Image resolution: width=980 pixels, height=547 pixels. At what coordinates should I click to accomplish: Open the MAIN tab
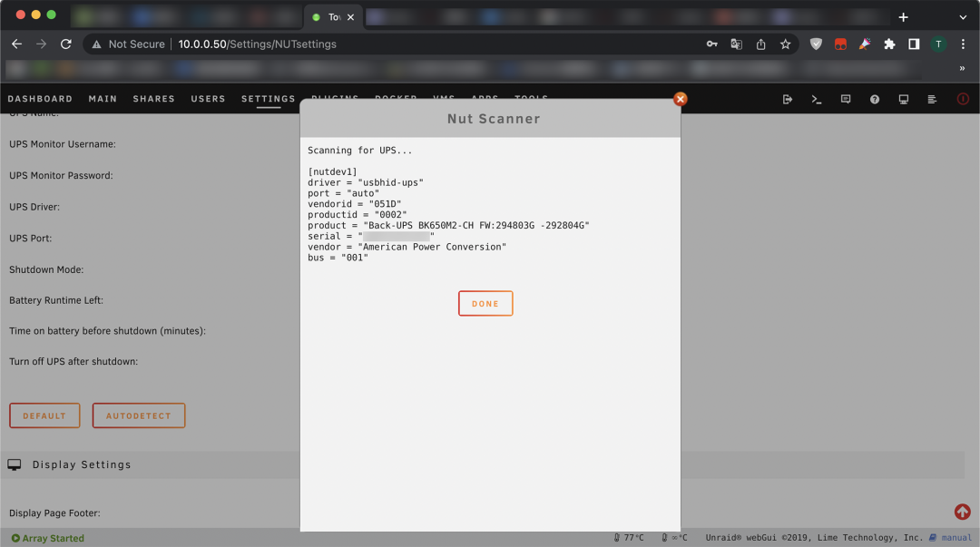click(x=103, y=99)
